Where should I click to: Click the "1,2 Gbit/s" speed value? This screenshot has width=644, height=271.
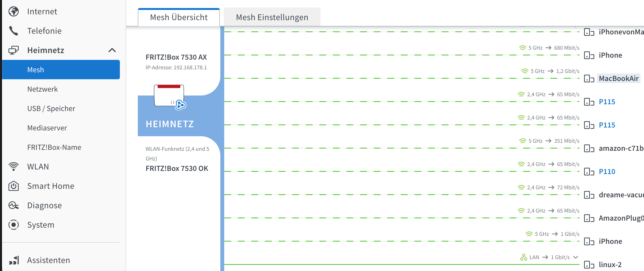(x=568, y=71)
